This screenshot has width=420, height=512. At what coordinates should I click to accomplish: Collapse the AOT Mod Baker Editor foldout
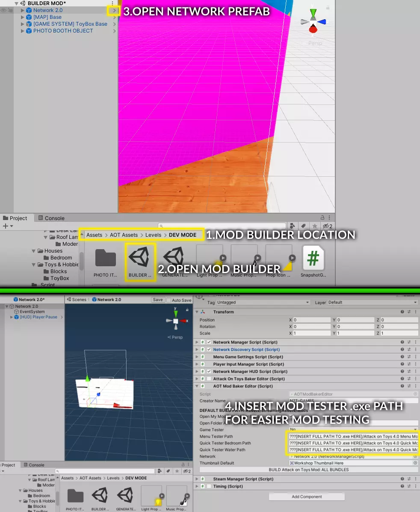197,386
